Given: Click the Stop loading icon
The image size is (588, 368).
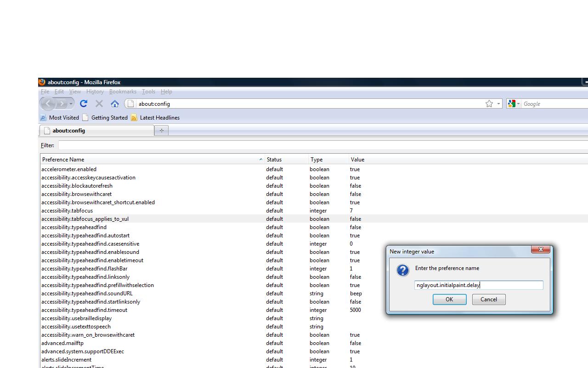Looking at the screenshot, I should tap(99, 103).
